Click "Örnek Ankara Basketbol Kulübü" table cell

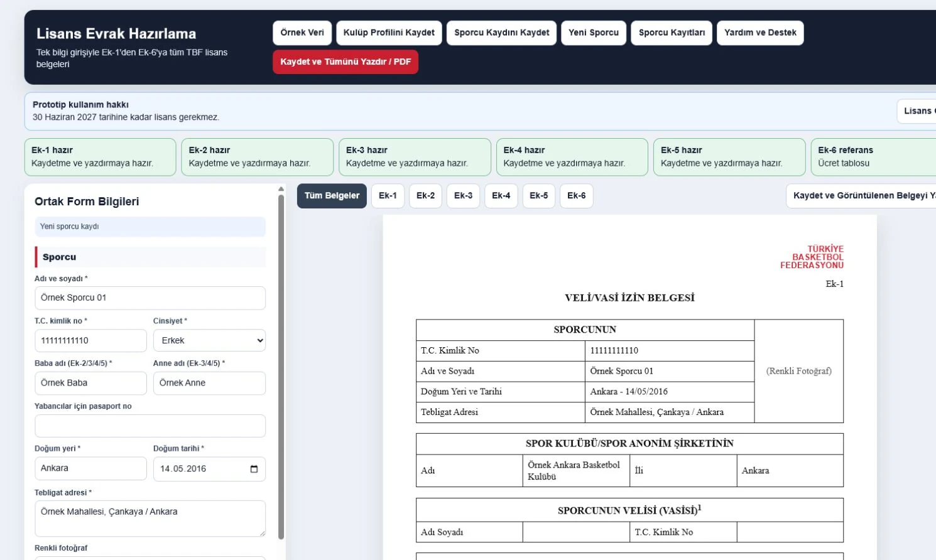(576, 471)
